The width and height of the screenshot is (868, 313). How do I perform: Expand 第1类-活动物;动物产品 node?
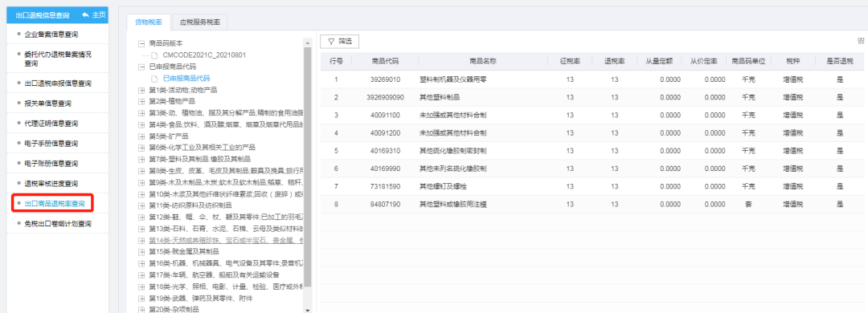coord(141,90)
